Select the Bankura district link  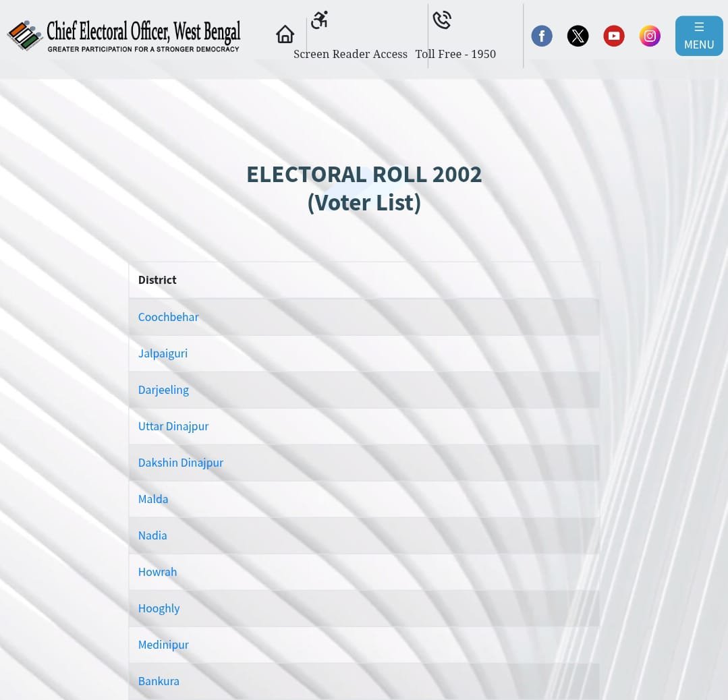[x=159, y=681]
